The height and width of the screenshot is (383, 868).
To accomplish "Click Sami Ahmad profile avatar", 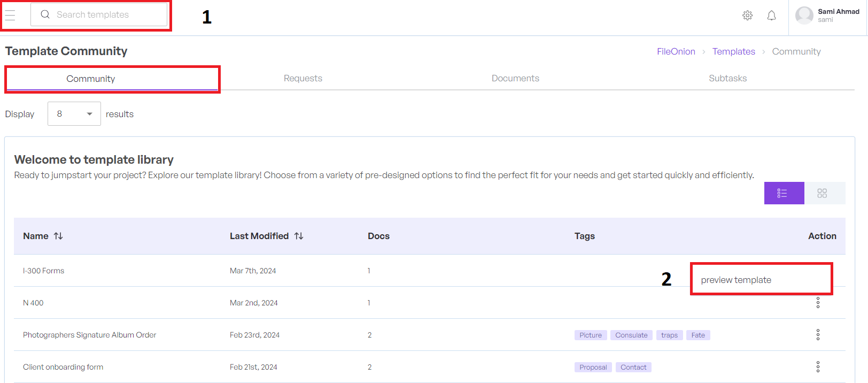I will point(804,16).
